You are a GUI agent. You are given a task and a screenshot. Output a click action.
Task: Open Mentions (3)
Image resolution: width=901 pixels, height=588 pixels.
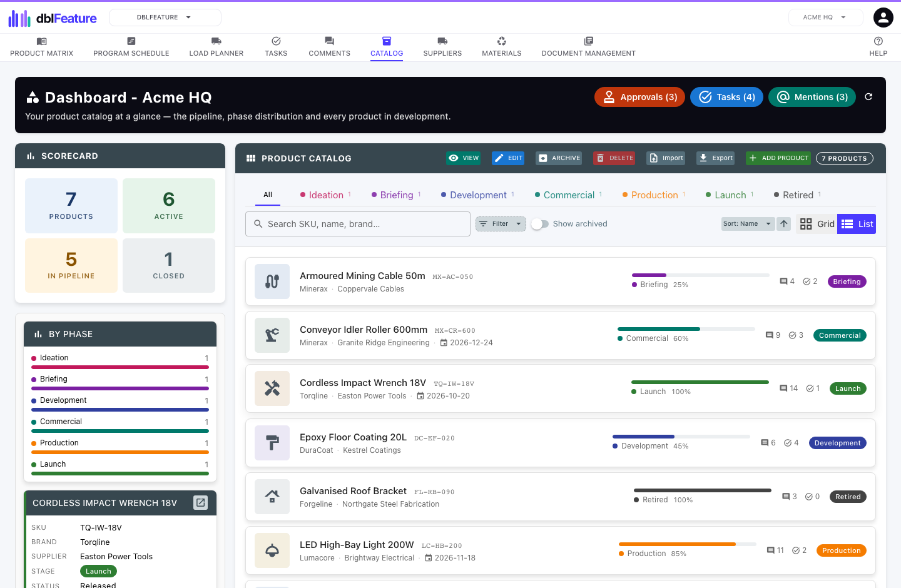tap(812, 97)
